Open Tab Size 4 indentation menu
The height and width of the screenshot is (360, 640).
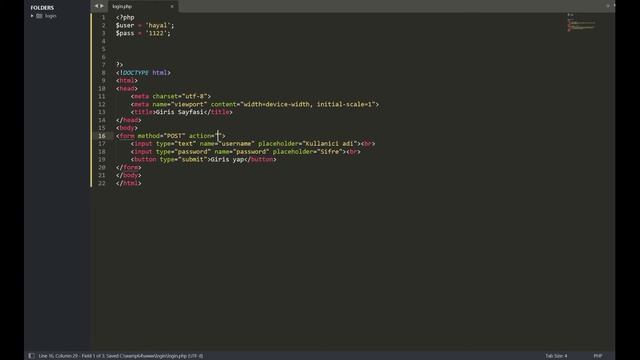click(556, 356)
